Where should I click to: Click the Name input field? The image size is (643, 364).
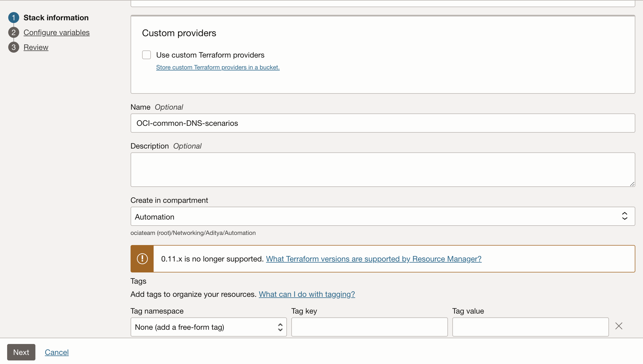[x=382, y=123]
